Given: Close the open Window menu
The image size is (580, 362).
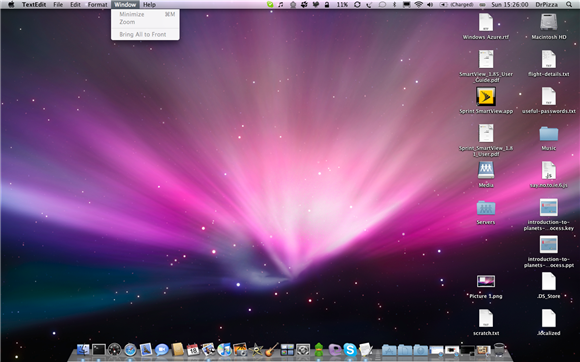Looking at the screenshot, I should 125,4.
